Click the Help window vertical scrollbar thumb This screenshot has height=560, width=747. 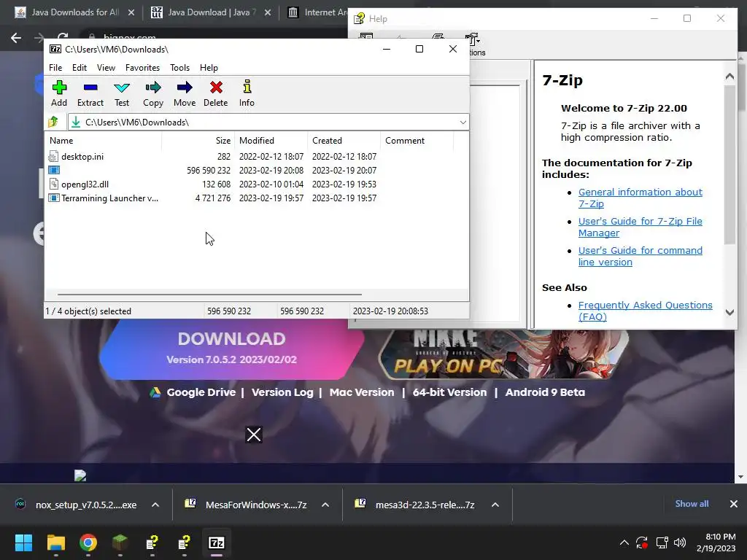(729, 164)
